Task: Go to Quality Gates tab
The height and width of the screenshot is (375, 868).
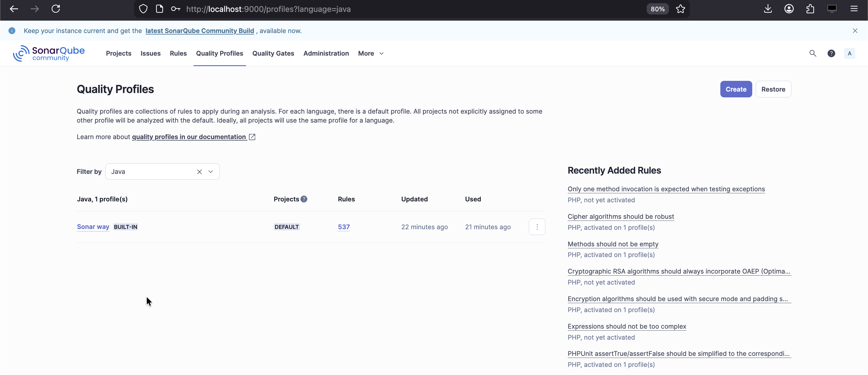Action: [273, 54]
